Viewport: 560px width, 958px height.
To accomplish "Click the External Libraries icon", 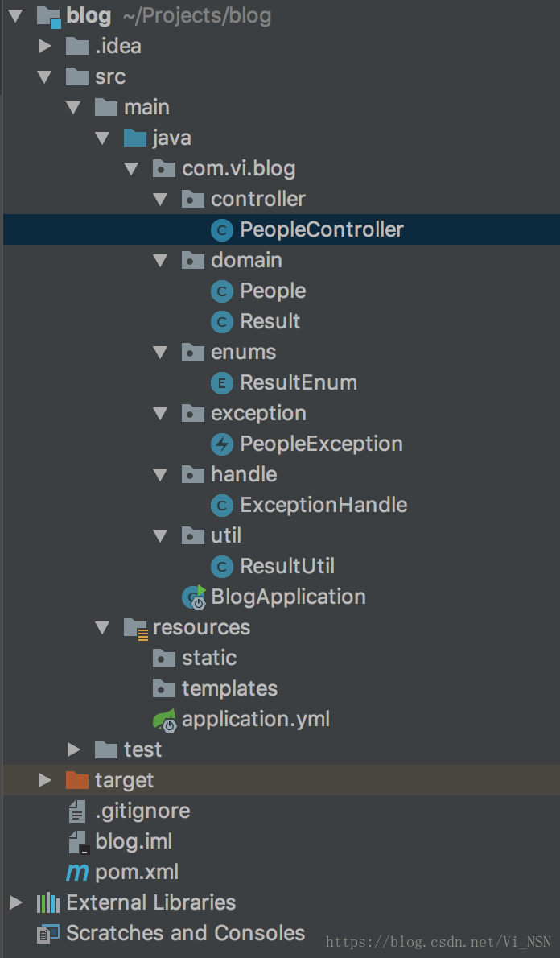I will (x=48, y=903).
